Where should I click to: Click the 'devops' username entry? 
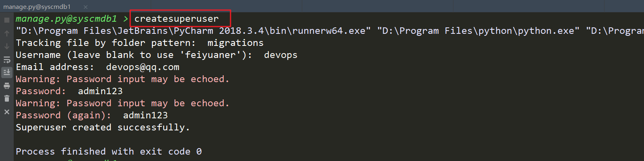click(x=280, y=55)
